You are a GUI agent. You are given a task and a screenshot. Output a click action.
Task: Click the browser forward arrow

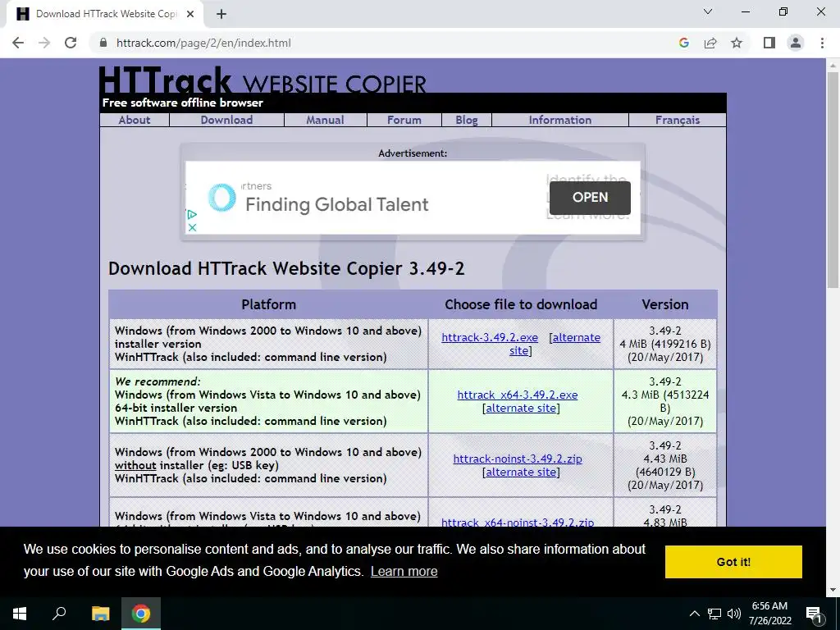pyautogui.click(x=44, y=43)
